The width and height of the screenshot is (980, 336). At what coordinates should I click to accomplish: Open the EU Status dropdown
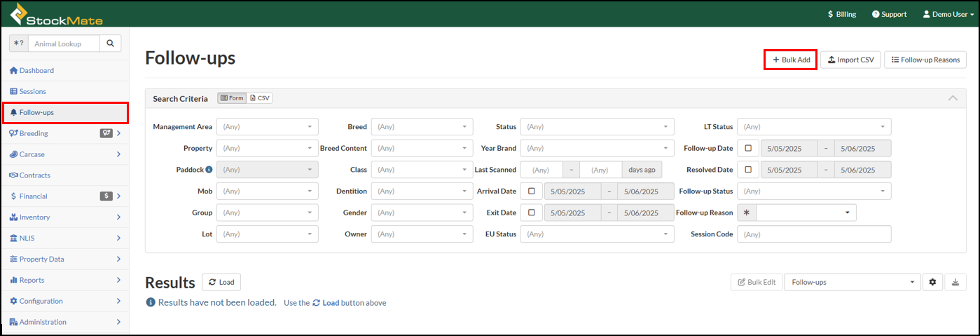click(597, 234)
